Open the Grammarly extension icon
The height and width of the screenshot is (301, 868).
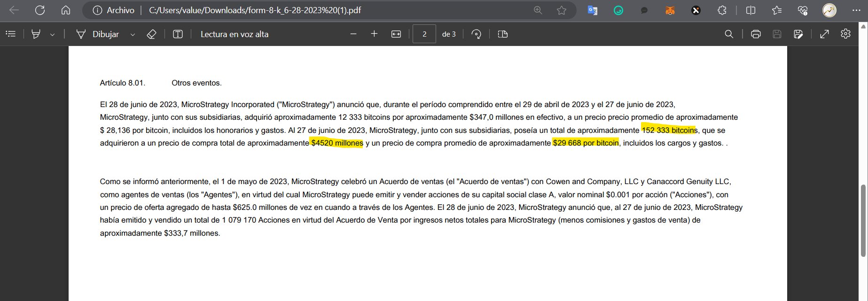(x=618, y=10)
